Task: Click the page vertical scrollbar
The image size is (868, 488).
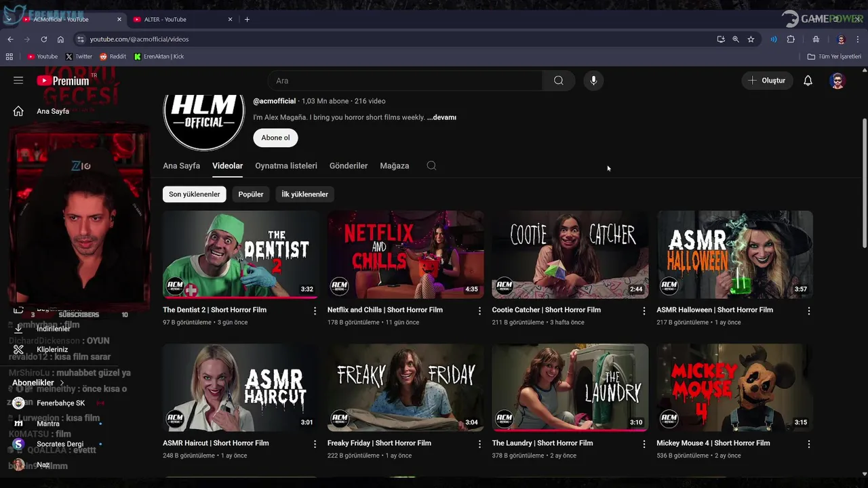Action: (864, 183)
